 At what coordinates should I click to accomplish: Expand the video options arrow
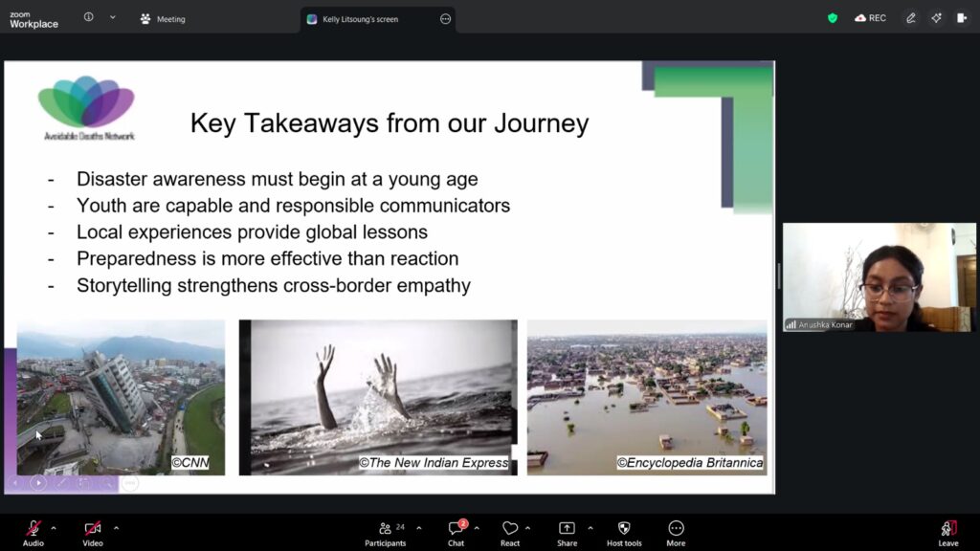pyautogui.click(x=116, y=528)
